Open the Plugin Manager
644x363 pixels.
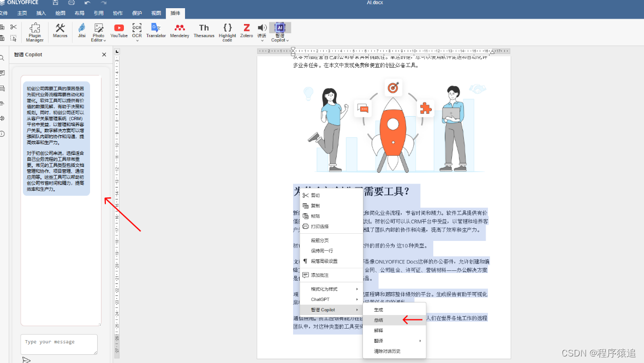(35, 32)
